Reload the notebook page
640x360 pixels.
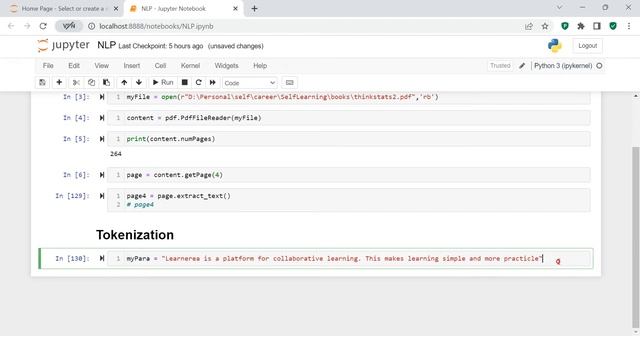pyautogui.click(x=43, y=26)
